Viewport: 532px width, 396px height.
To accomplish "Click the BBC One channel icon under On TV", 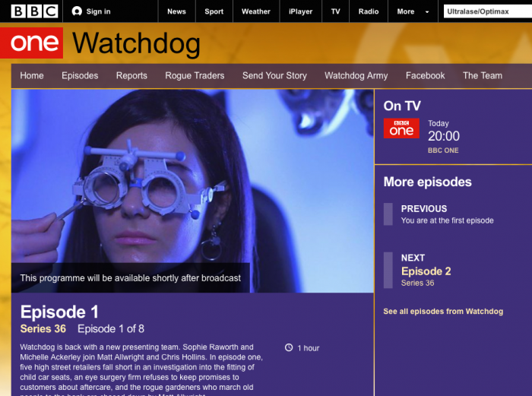I will (x=401, y=128).
